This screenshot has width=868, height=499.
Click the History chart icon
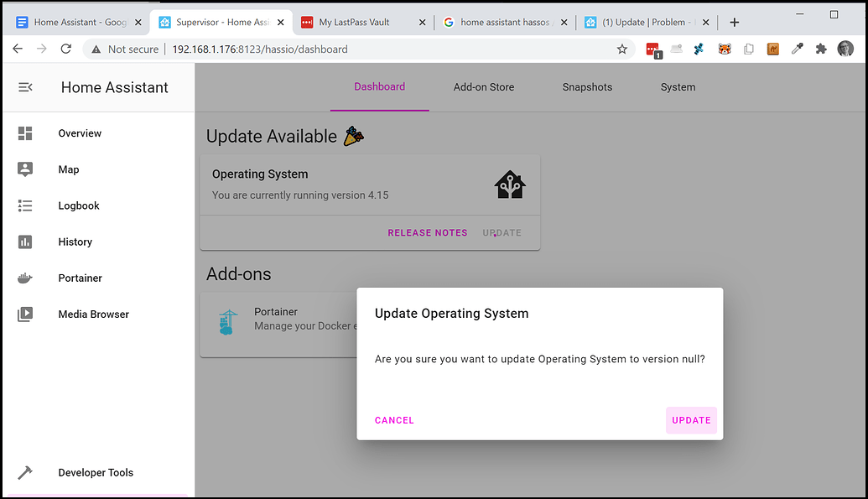pos(25,242)
